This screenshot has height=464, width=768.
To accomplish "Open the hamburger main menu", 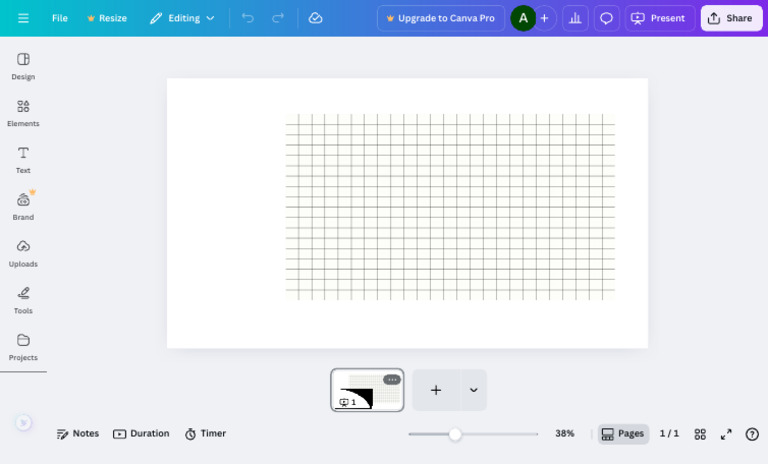I will 23,18.
